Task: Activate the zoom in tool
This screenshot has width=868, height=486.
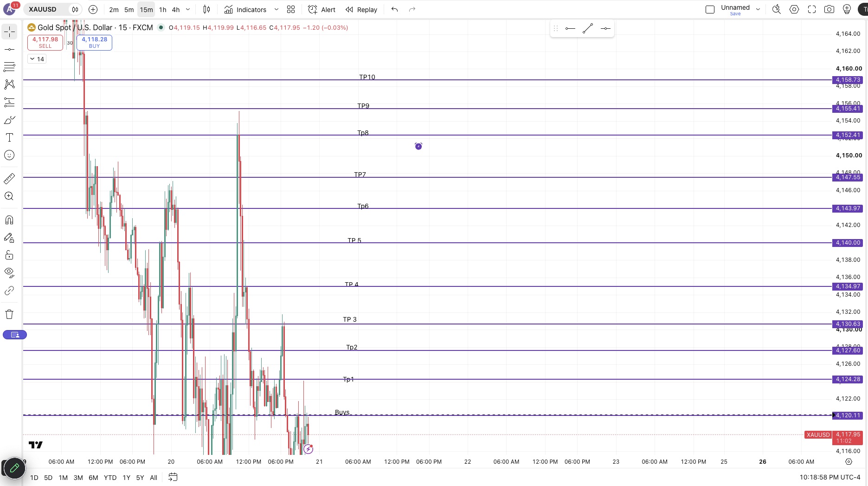Action: [9, 196]
